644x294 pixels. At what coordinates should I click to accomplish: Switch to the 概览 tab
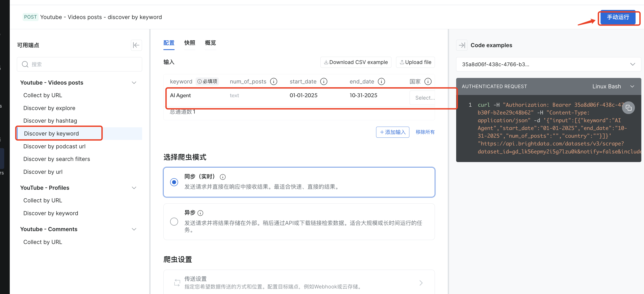click(210, 43)
